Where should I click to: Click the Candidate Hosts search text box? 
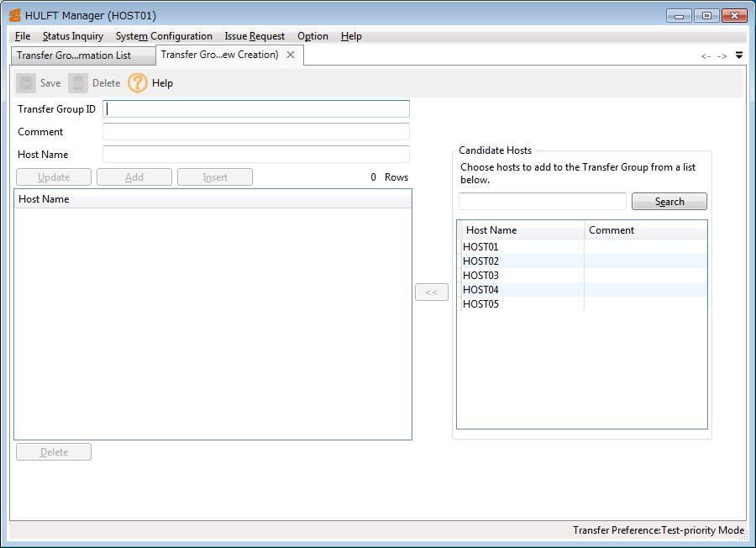(543, 201)
